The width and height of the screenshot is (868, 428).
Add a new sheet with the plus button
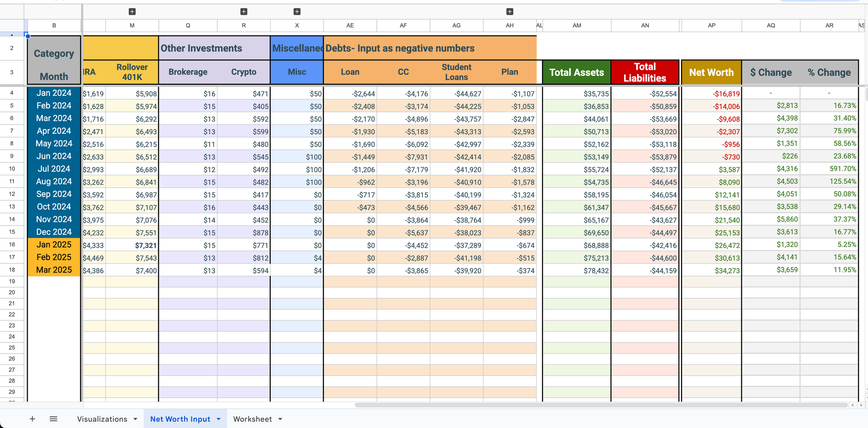(x=32, y=419)
